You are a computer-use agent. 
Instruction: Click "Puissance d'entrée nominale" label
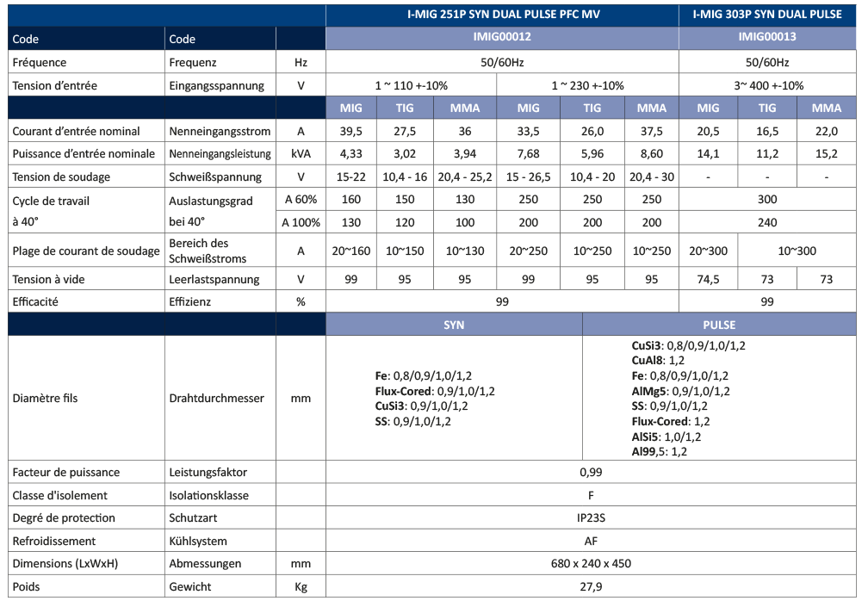point(84,154)
